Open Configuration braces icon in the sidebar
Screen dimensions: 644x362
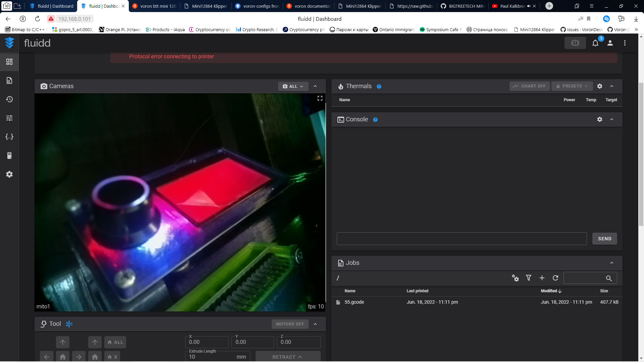9,137
